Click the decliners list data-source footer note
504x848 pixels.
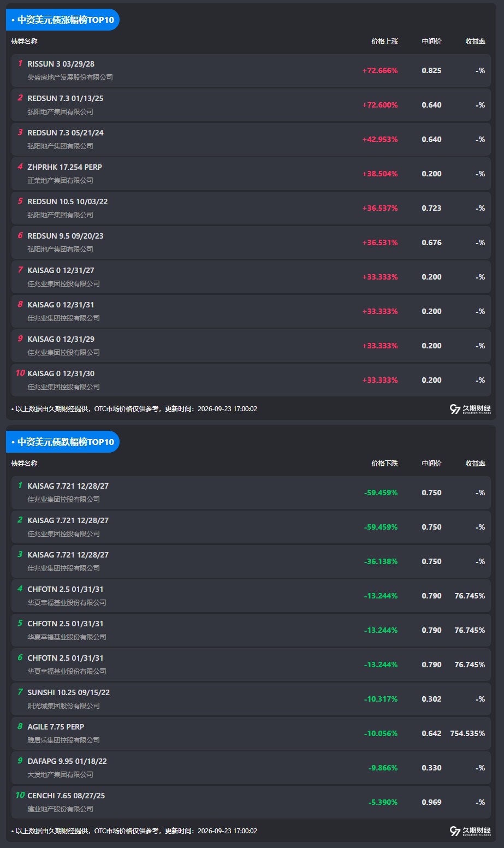pos(134,831)
